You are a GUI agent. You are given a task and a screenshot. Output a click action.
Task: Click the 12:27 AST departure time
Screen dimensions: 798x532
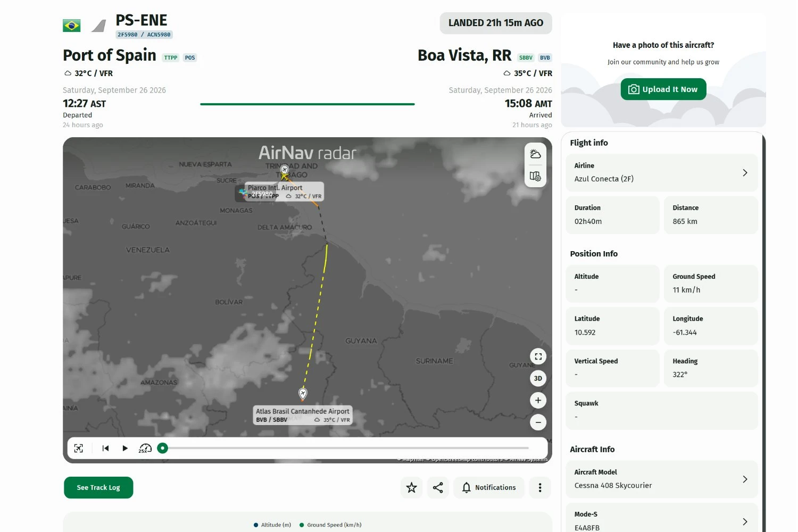[x=85, y=104]
